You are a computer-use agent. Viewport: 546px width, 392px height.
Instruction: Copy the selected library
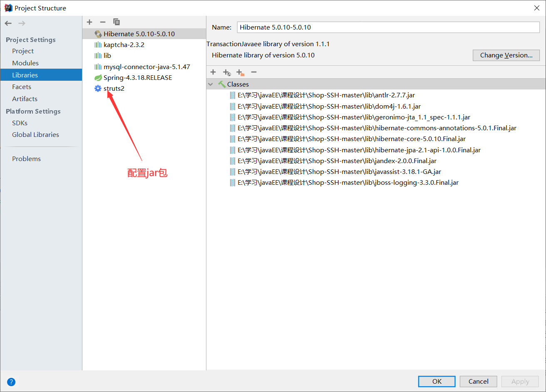point(117,22)
